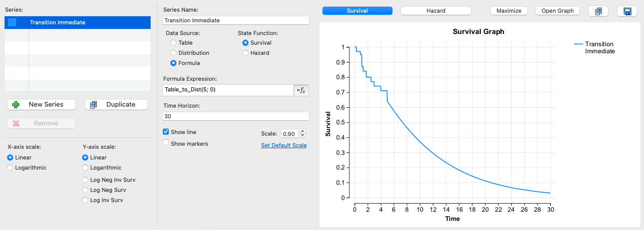Select Distribution as data source
Image resolution: width=644 pixels, height=230 pixels.
point(174,53)
